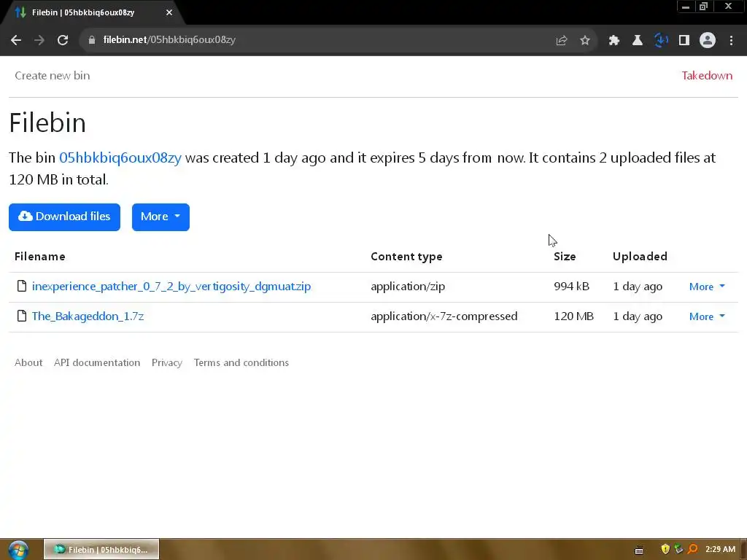Click the tray on-screen keyboard icon
Image resolution: width=747 pixels, height=560 pixels.
coord(639,551)
